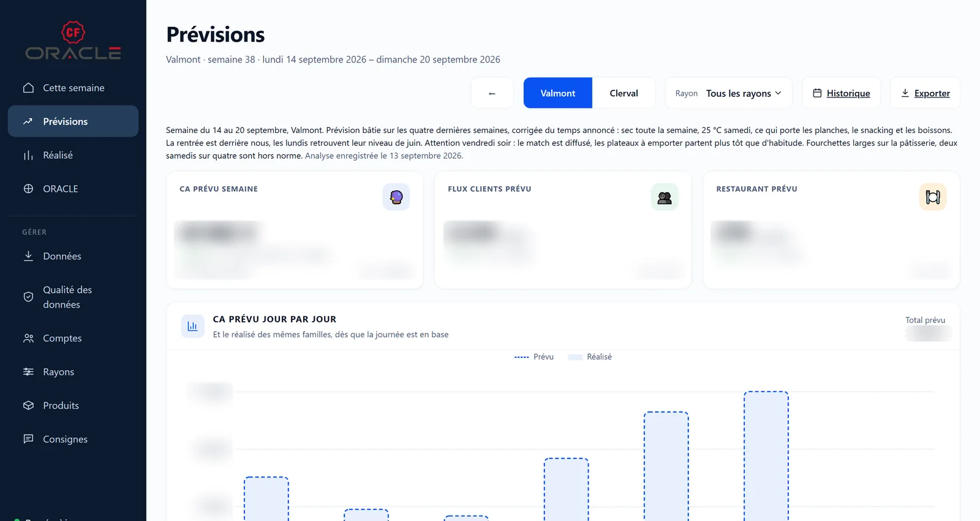The image size is (980, 521).
Task: Click the download icon in Exporter button
Action: click(905, 93)
